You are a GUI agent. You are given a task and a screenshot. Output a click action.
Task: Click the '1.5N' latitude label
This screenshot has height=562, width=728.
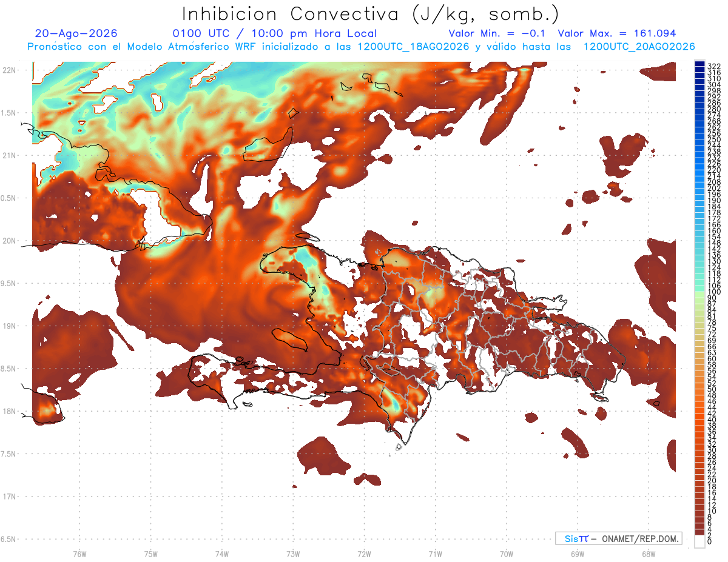[8, 113]
